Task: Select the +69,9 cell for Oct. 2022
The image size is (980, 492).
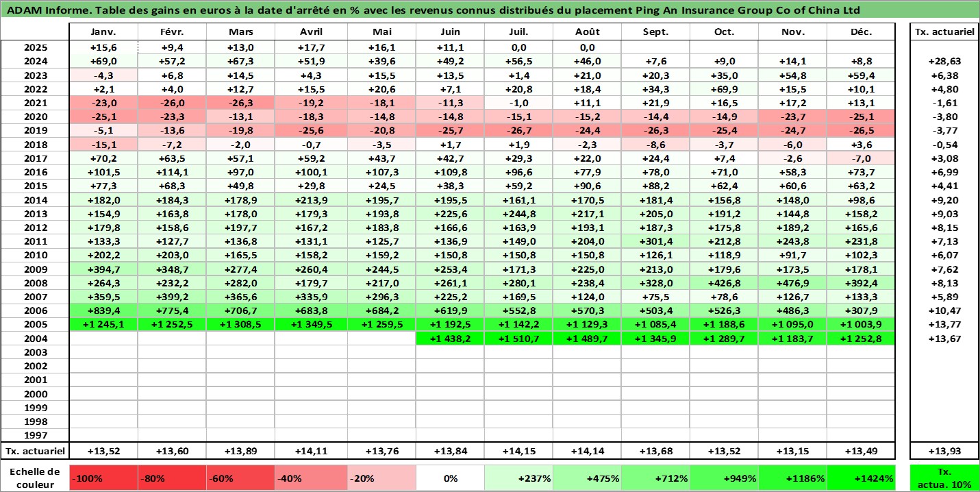Action: [x=724, y=89]
